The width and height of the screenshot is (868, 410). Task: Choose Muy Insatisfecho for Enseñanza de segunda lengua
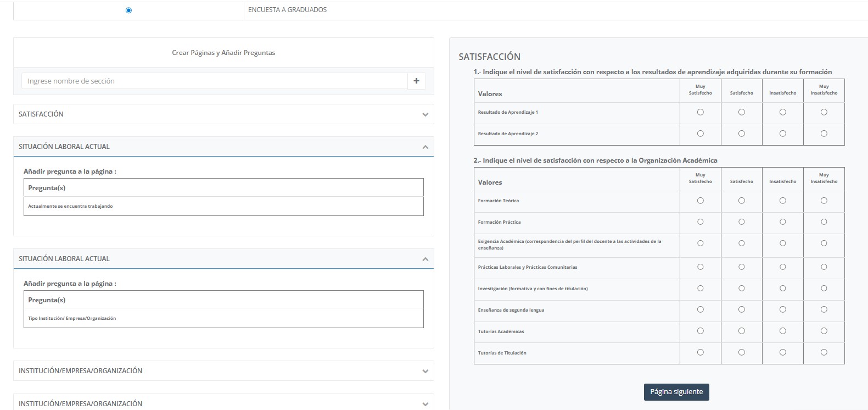point(824,310)
